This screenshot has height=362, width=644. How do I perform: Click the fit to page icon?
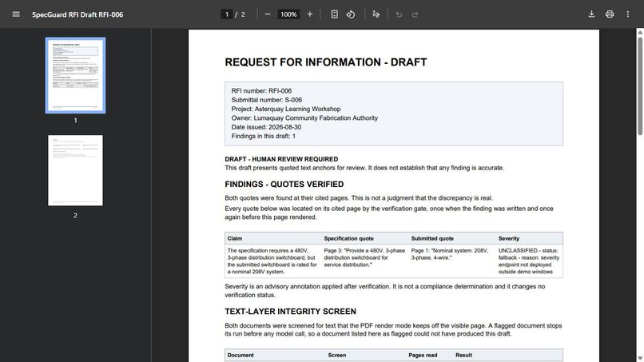pos(334,14)
